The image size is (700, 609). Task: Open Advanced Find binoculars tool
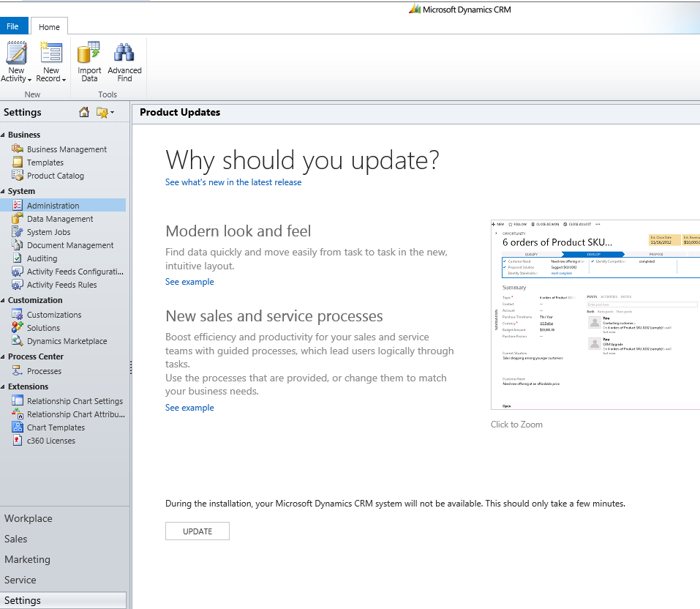point(124,61)
